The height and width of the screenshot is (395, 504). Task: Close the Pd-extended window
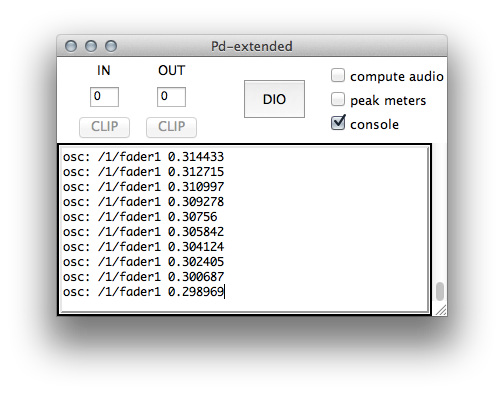(71, 46)
